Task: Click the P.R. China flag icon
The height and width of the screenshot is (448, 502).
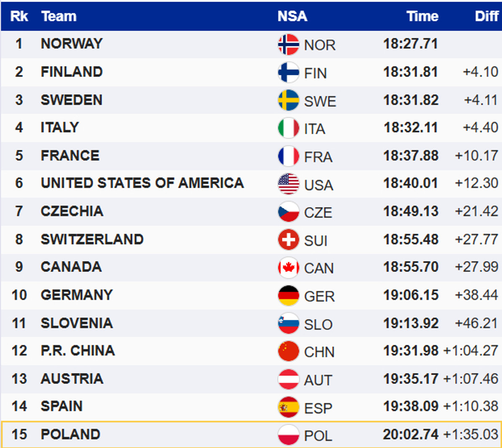Action: pyautogui.click(x=288, y=351)
